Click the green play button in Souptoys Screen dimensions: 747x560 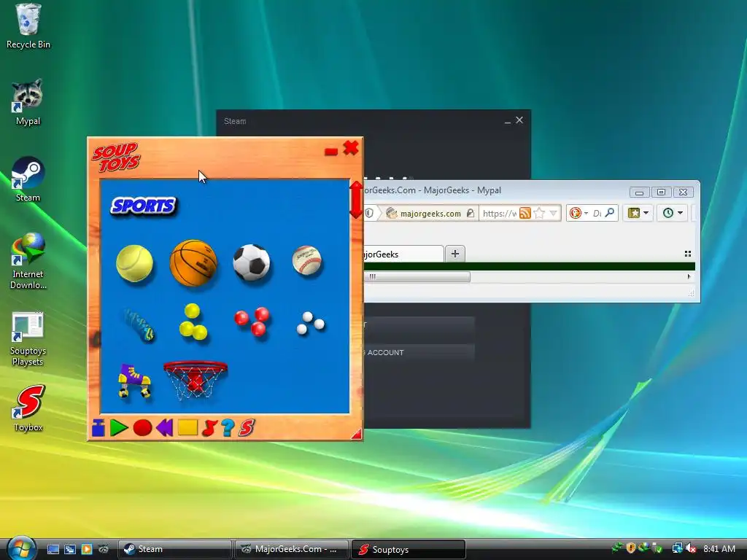tap(119, 427)
